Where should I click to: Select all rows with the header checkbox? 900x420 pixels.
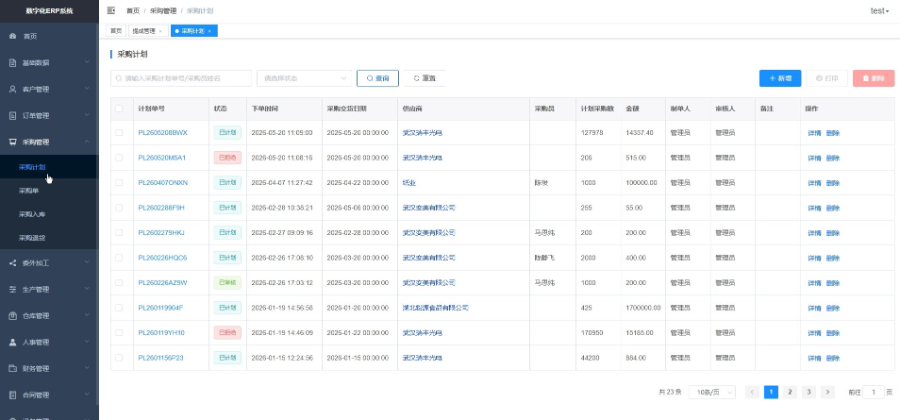point(119,108)
